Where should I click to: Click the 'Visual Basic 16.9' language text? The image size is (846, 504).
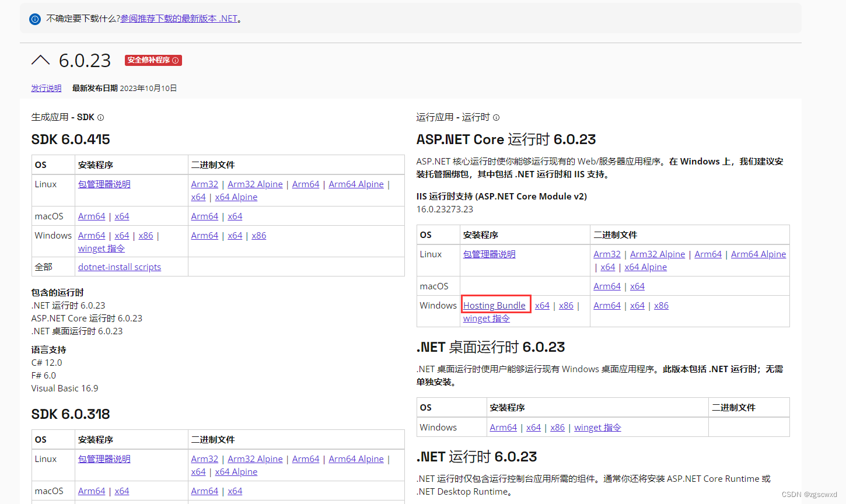click(65, 388)
